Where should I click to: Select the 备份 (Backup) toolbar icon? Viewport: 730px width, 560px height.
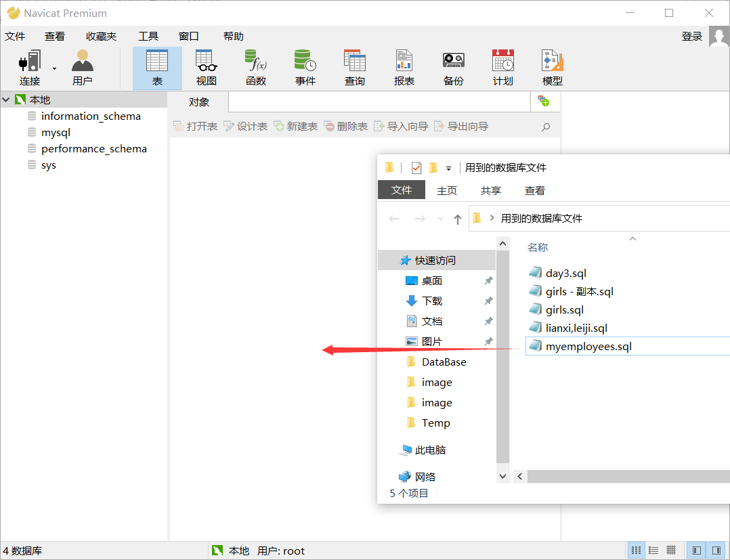(453, 68)
